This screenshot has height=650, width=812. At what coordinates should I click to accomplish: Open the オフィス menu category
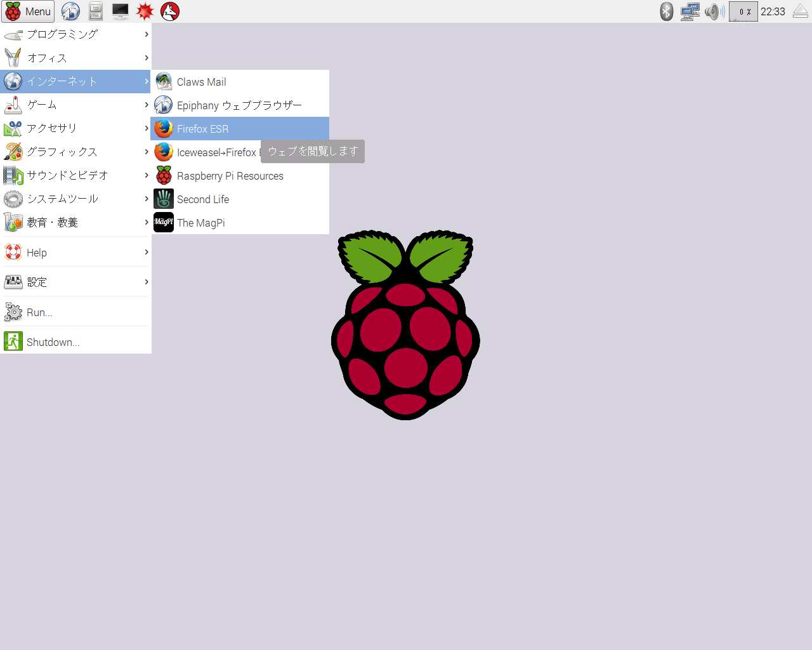pos(75,58)
